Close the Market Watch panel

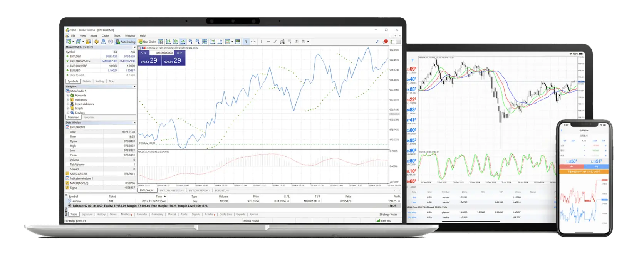[134, 47]
